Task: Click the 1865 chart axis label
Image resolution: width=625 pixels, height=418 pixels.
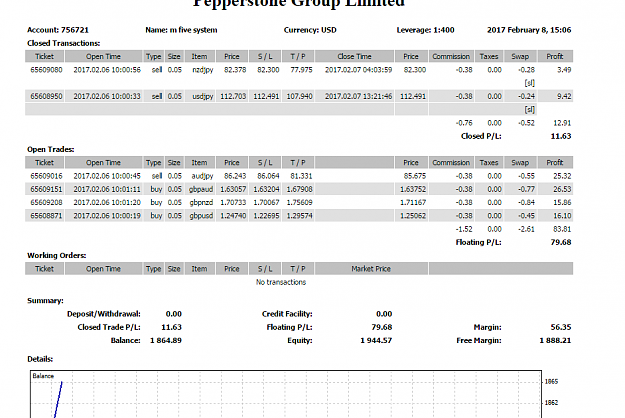Action: click(x=551, y=382)
